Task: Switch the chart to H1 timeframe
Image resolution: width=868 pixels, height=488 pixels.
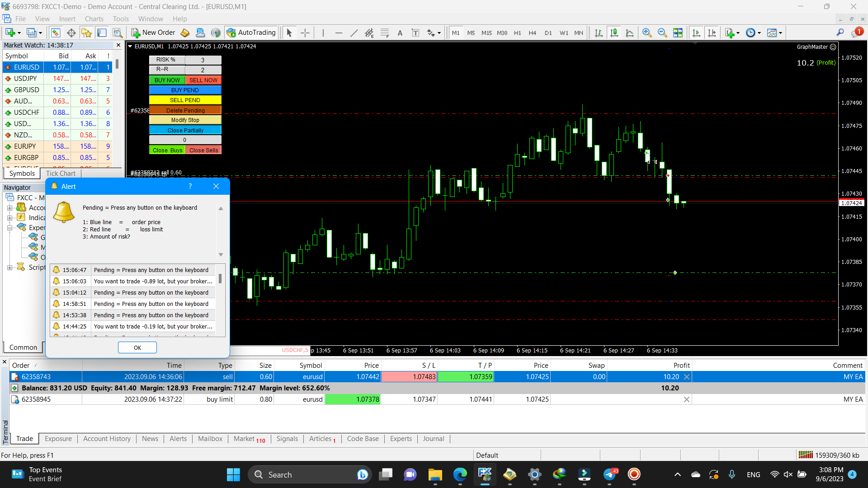Action: pos(517,33)
